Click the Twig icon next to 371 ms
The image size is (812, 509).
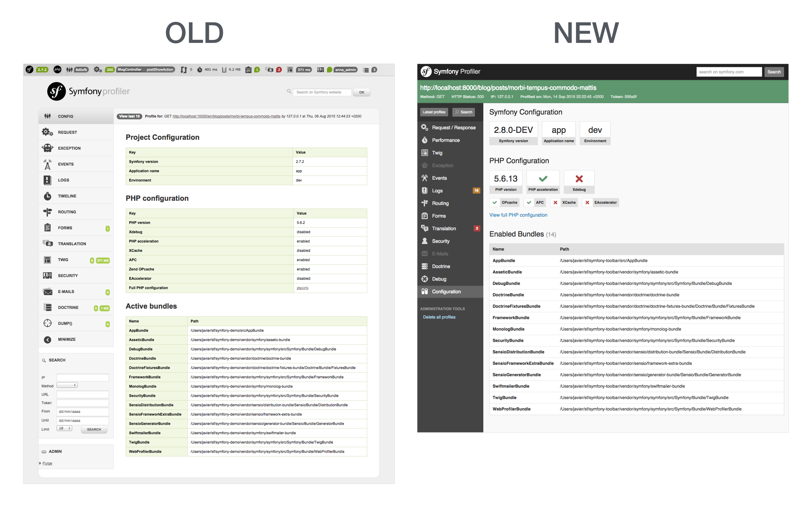(290, 70)
